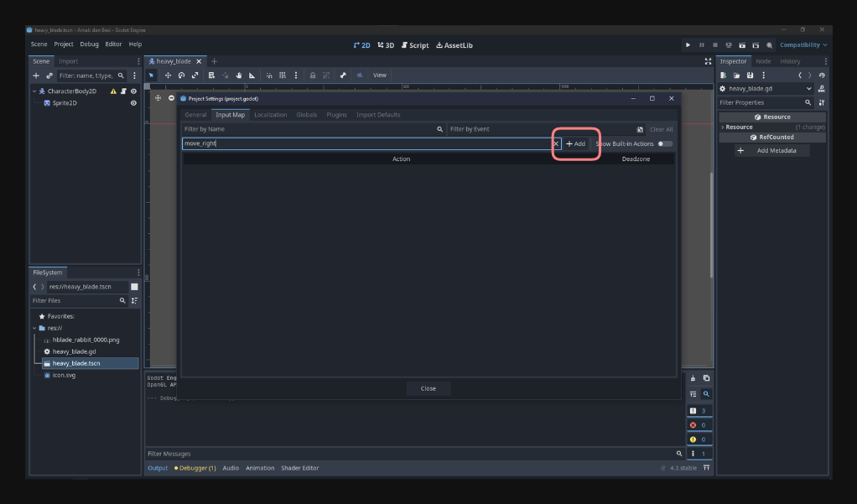Switch to the Script workspace
The height and width of the screenshot is (504, 857).
tap(415, 45)
